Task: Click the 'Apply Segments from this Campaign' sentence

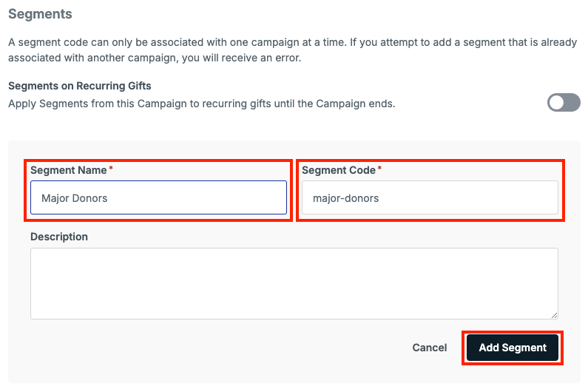Action: [202, 104]
